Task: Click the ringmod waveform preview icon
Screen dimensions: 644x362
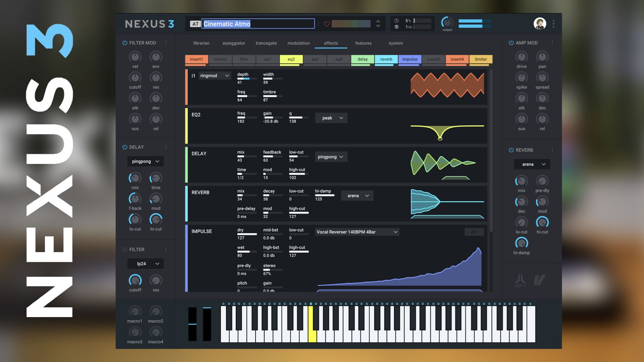Action: (x=447, y=86)
